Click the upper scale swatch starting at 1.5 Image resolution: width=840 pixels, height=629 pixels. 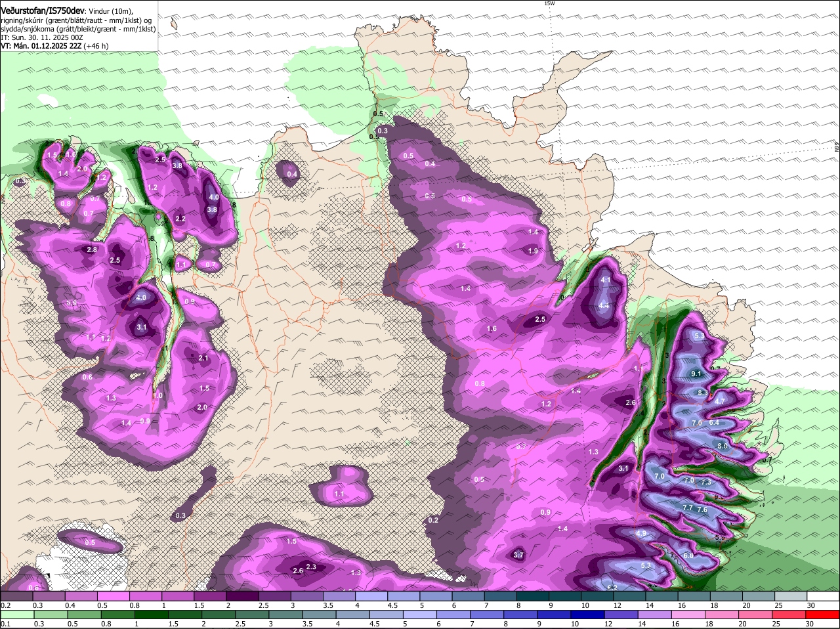(209, 596)
